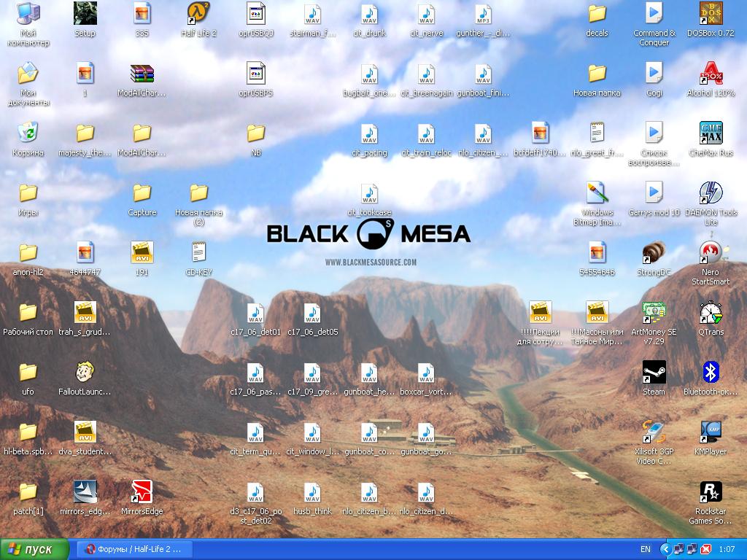The image size is (747, 560).
Task: Select the trah_s_grud... AVI file
Action: 85,312
